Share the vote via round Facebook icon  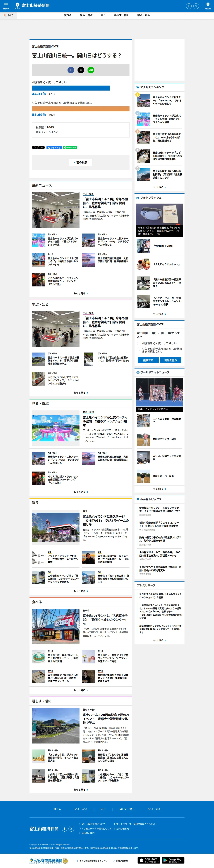pos(71,70)
